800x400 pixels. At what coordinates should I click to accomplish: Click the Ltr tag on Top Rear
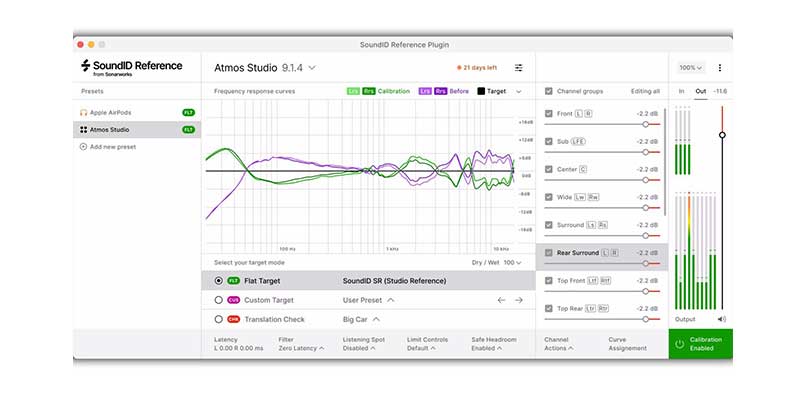point(590,309)
